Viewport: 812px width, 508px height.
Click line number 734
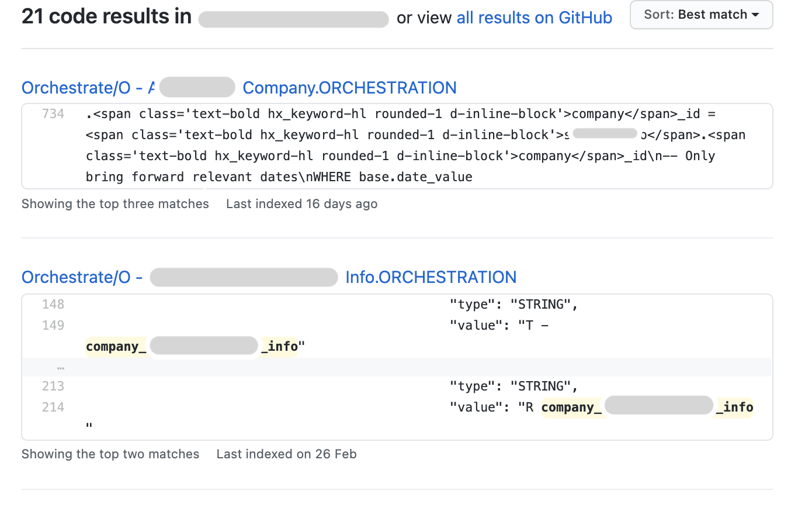[53, 113]
